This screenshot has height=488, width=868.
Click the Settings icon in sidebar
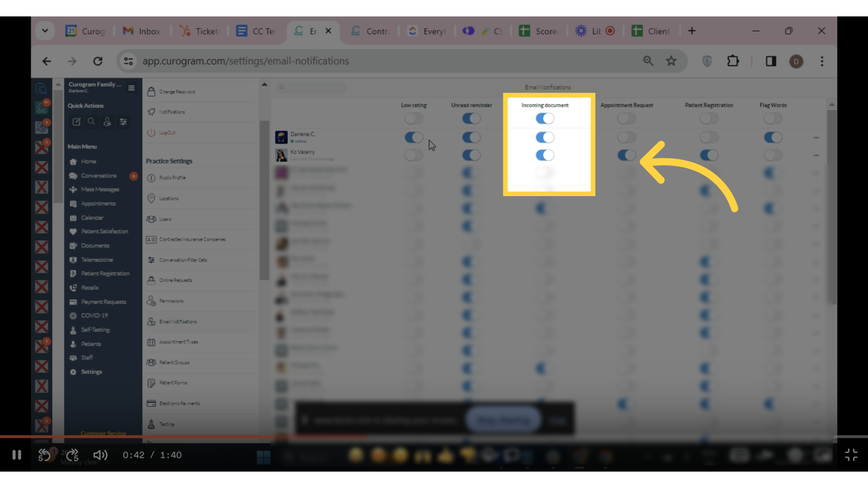(73, 372)
